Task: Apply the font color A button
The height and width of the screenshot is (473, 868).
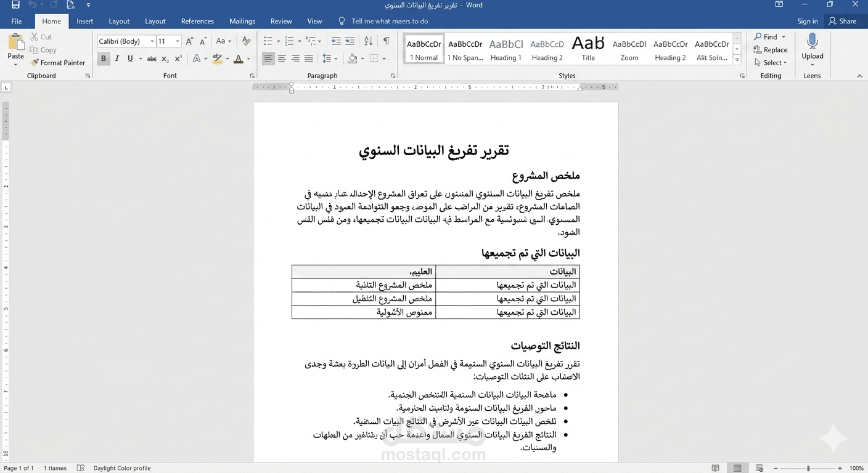Action: 239,59
